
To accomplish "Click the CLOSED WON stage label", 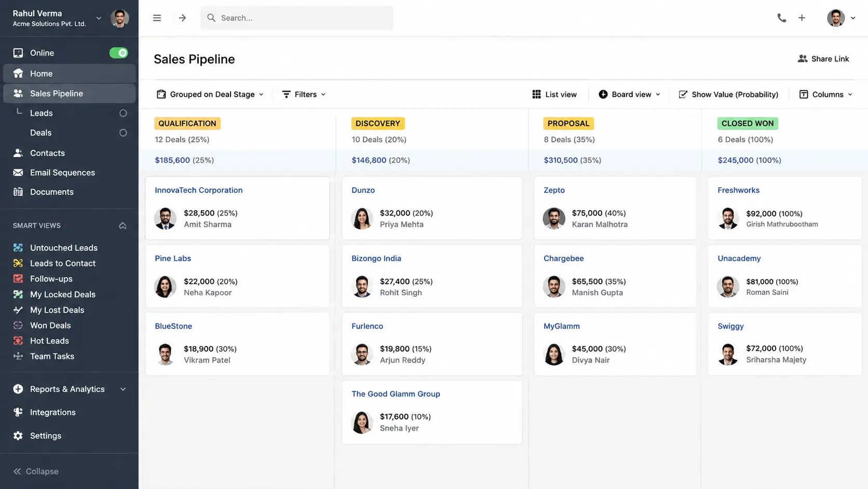I will click(x=748, y=123).
